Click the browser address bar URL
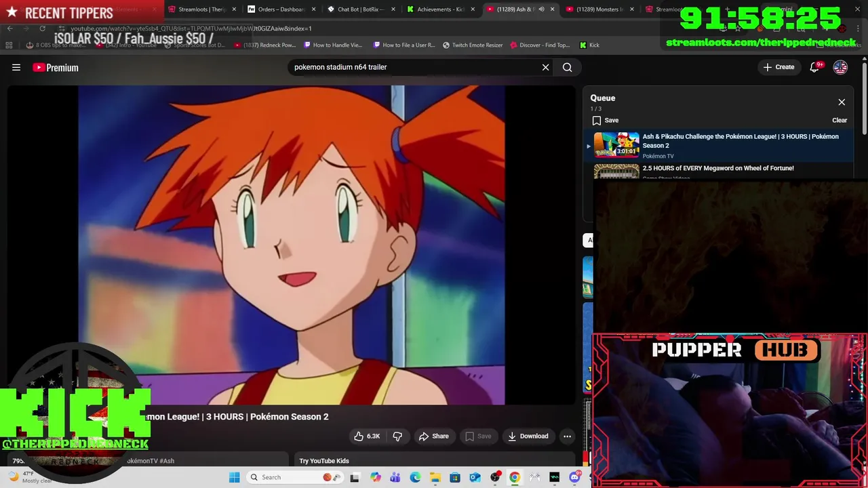This screenshot has width=868, height=488. click(x=191, y=28)
